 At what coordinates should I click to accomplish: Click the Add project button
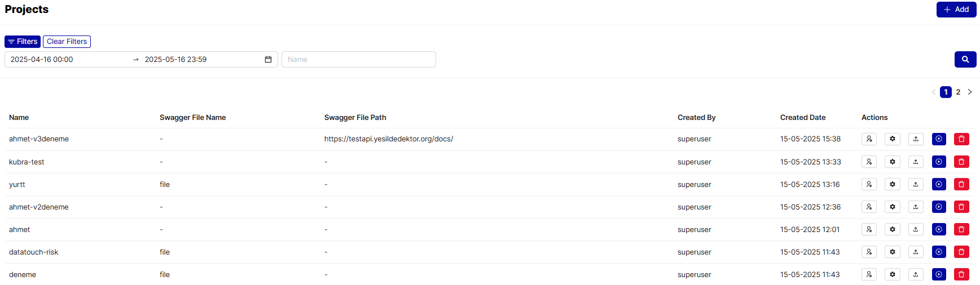(956, 10)
